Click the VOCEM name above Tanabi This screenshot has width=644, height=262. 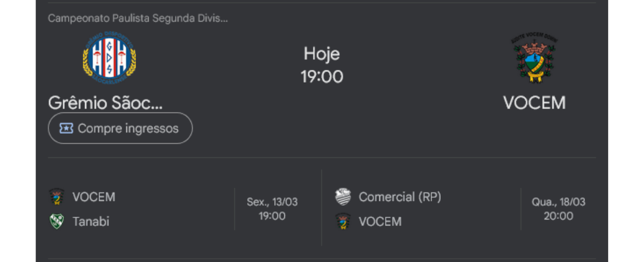[x=93, y=197]
